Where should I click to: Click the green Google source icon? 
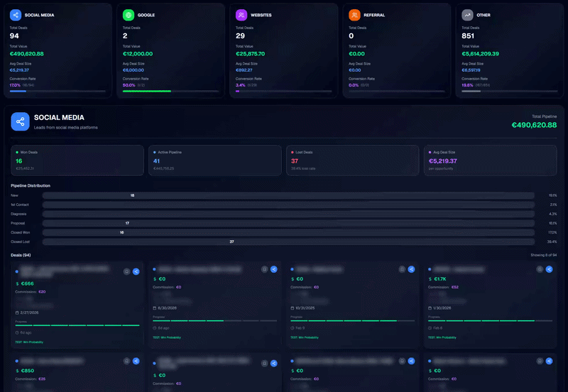pos(129,15)
